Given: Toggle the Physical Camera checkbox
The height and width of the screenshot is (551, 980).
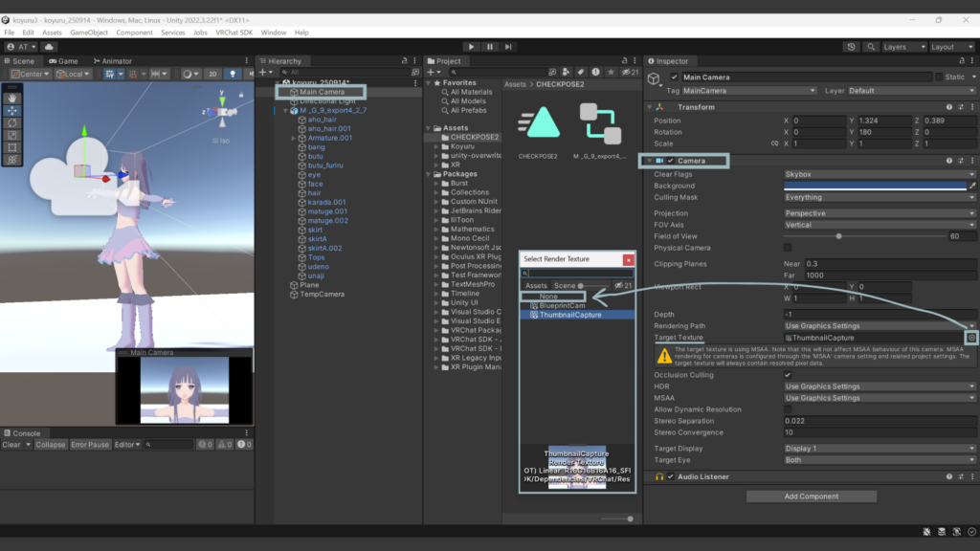Looking at the screenshot, I should click(788, 248).
